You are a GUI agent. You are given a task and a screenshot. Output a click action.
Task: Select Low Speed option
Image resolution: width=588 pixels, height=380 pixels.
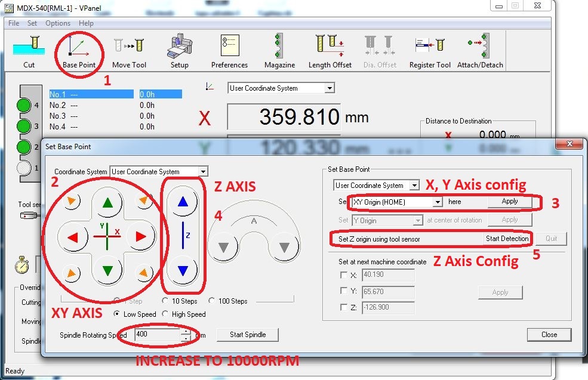(117, 314)
